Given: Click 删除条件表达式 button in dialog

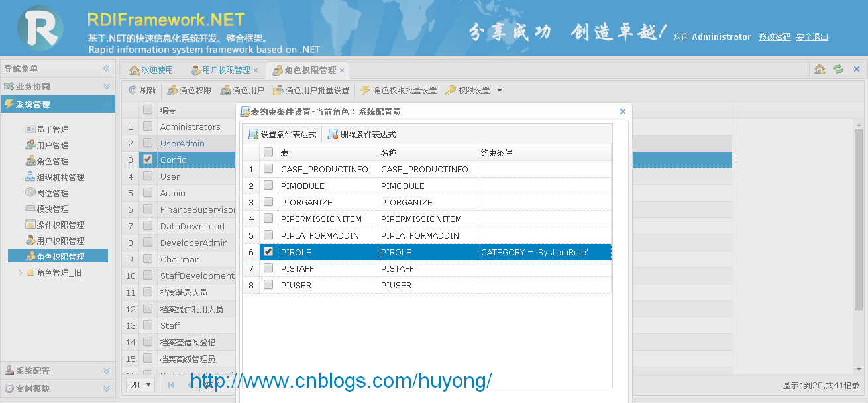Looking at the screenshot, I should point(362,134).
